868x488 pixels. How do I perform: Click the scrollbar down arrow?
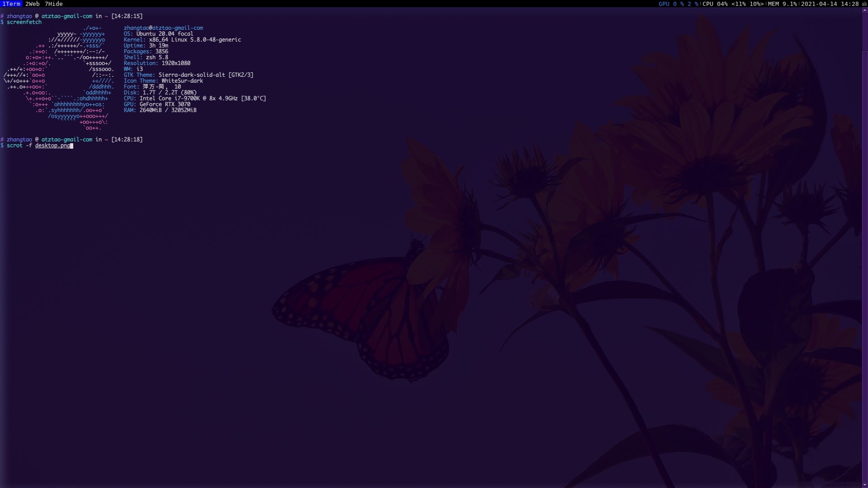pos(865,485)
